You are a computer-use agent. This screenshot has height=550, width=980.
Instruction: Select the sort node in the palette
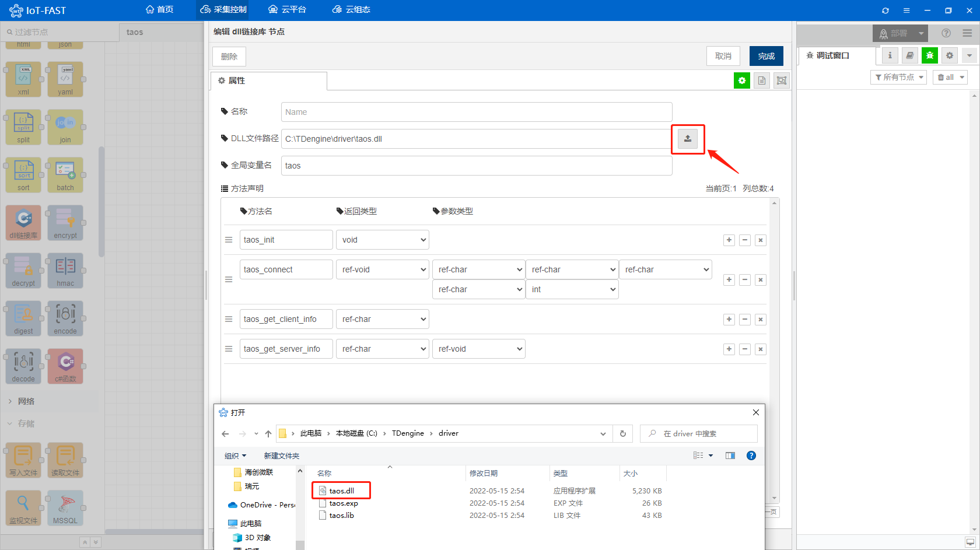coord(23,175)
